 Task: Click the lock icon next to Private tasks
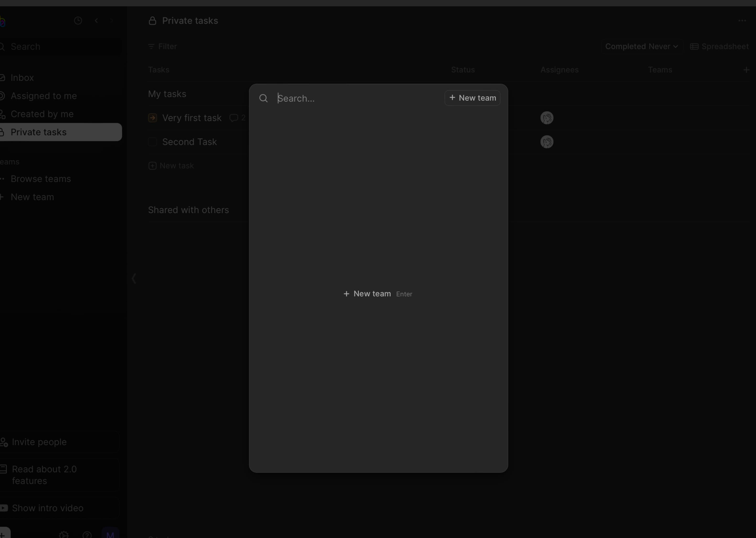point(152,21)
